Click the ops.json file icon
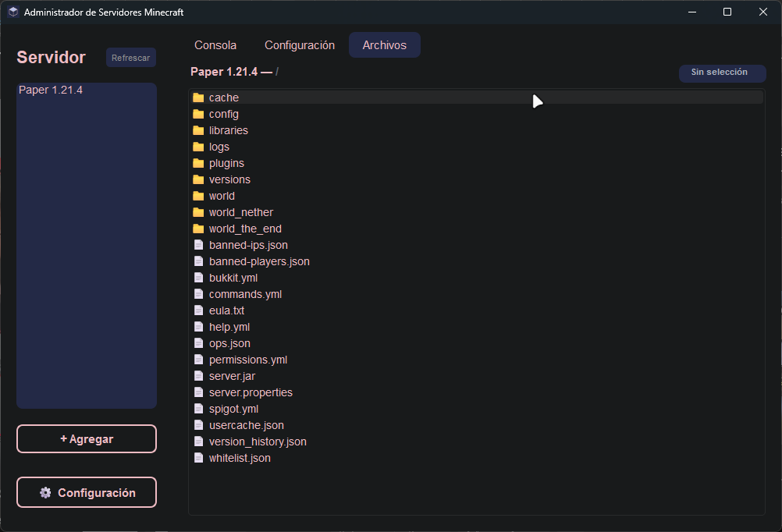Viewport: 782px width, 532px height. (x=198, y=343)
